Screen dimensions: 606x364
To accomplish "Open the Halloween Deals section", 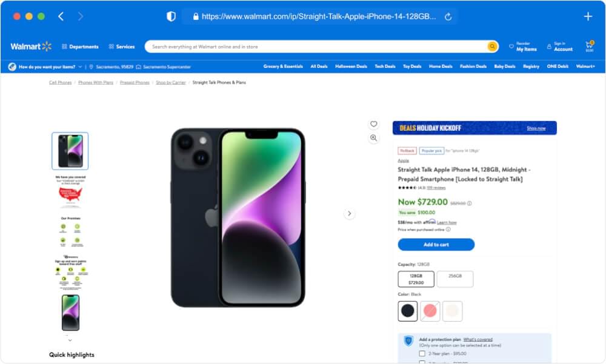I will coord(350,65).
